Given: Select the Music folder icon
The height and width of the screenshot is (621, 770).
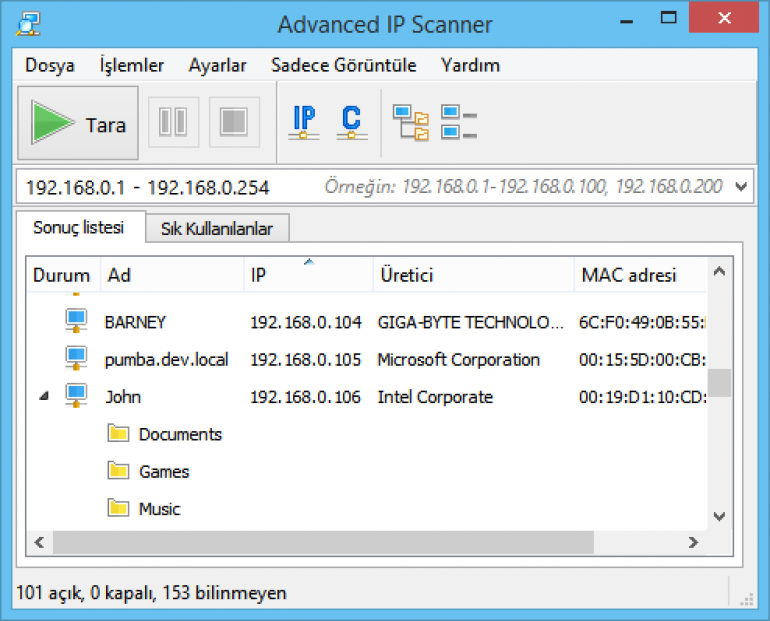Looking at the screenshot, I should [118, 508].
